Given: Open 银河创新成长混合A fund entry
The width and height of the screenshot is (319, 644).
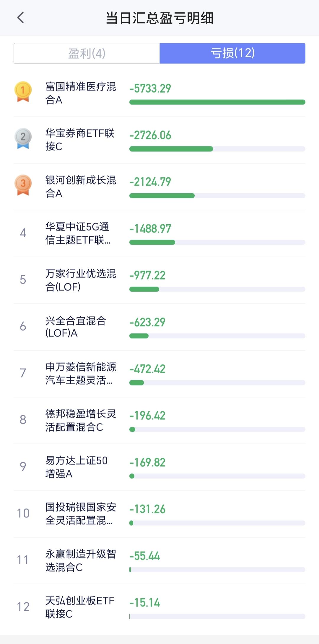Looking at the screenshot, I should point(159,187).
